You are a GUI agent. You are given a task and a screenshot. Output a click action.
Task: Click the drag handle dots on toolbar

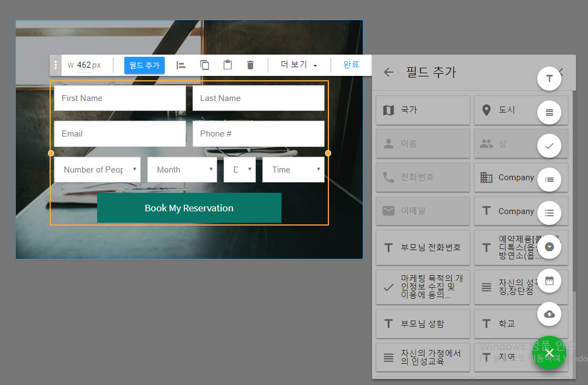pos(56,65)
